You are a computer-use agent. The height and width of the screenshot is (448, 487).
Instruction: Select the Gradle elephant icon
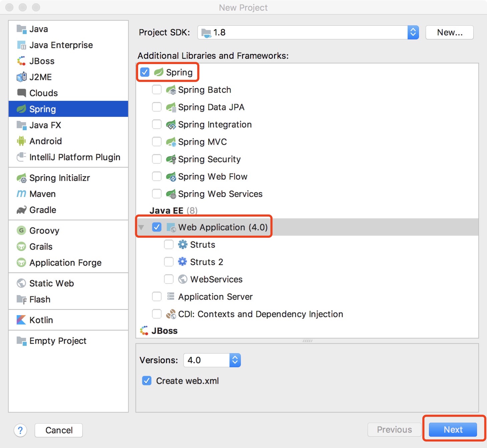click(x=21, y=210)
